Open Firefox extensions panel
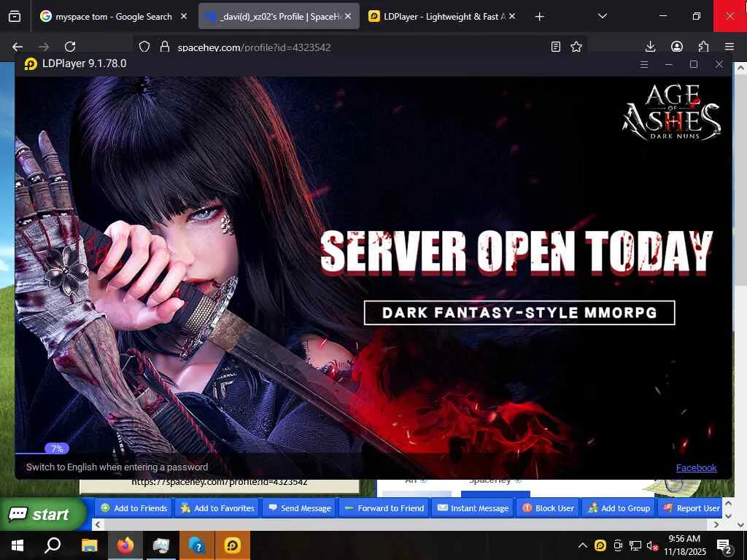Image resolution: width=747 pixels, height=560 pixels. point(703,47)
